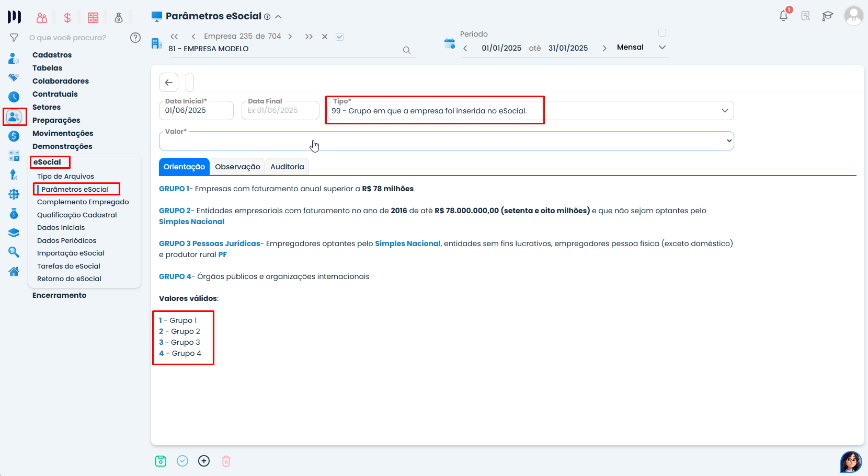The width and height of the screenshot is (868, 476).
Task: Click the notification bell icon
Action: (x=783, y=16)
